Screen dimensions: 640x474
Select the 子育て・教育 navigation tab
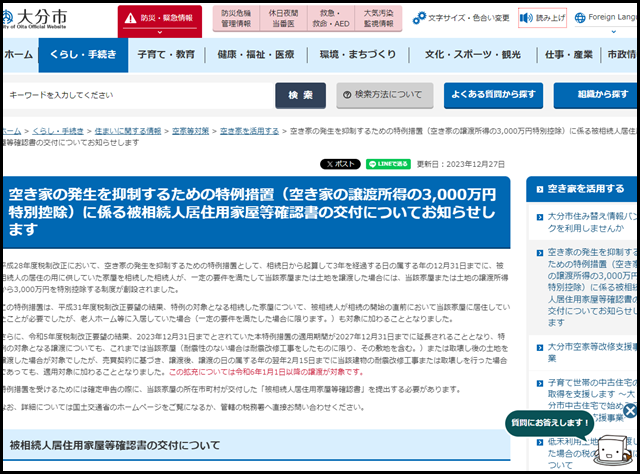pyautogui.click(x=166, y=54)
